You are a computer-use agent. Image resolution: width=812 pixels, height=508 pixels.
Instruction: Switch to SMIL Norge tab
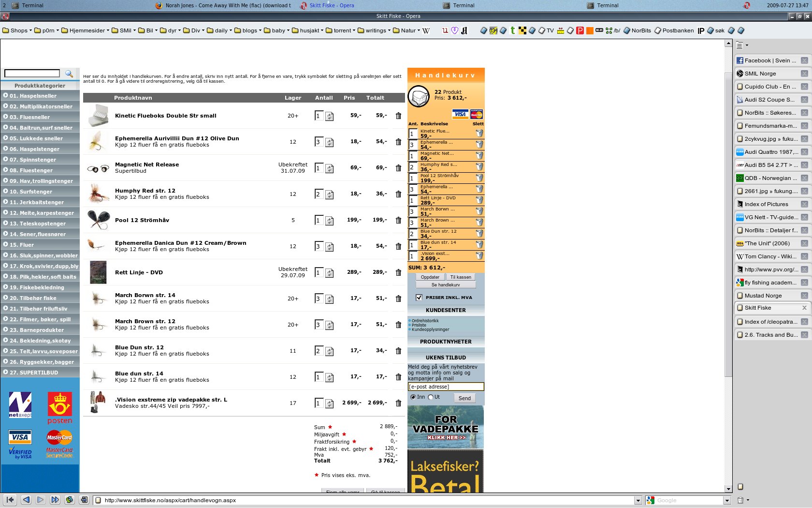coord(772,74)
